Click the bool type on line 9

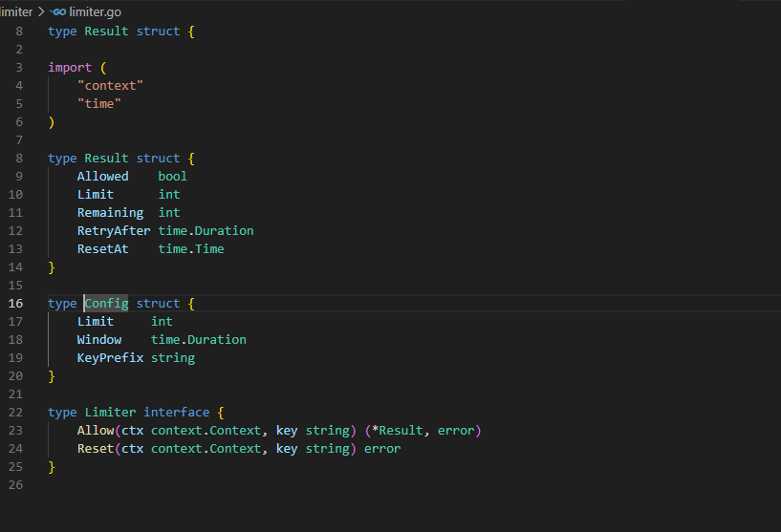173,177
